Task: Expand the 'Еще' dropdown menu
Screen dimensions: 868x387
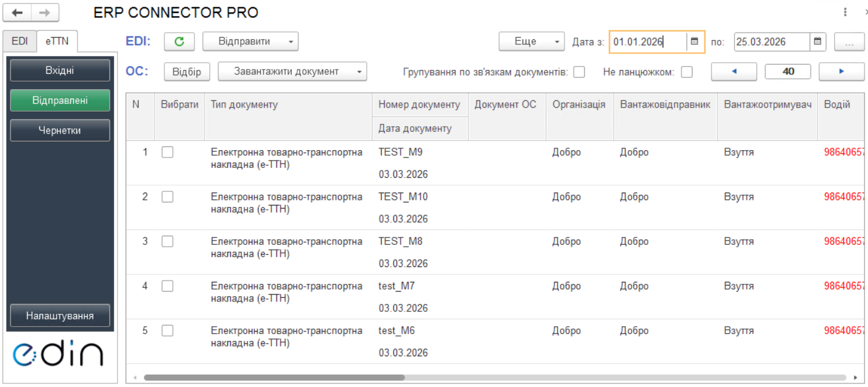Action: (531, 42)
